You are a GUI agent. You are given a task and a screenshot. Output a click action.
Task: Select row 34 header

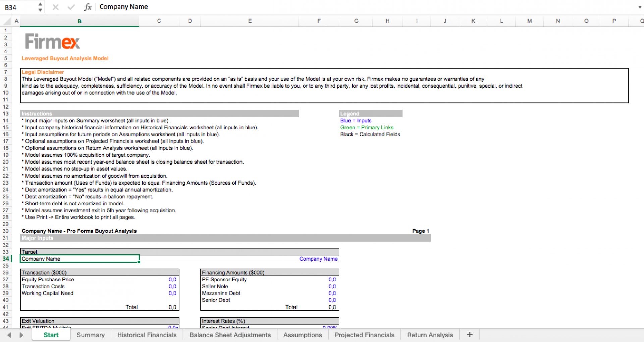[x=6, y=259]
